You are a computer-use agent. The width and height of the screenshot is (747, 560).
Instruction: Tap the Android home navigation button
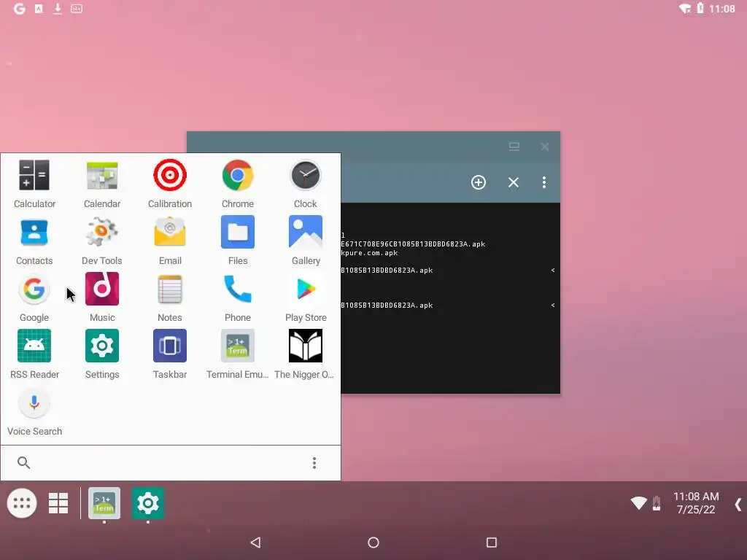pos(373,542)
